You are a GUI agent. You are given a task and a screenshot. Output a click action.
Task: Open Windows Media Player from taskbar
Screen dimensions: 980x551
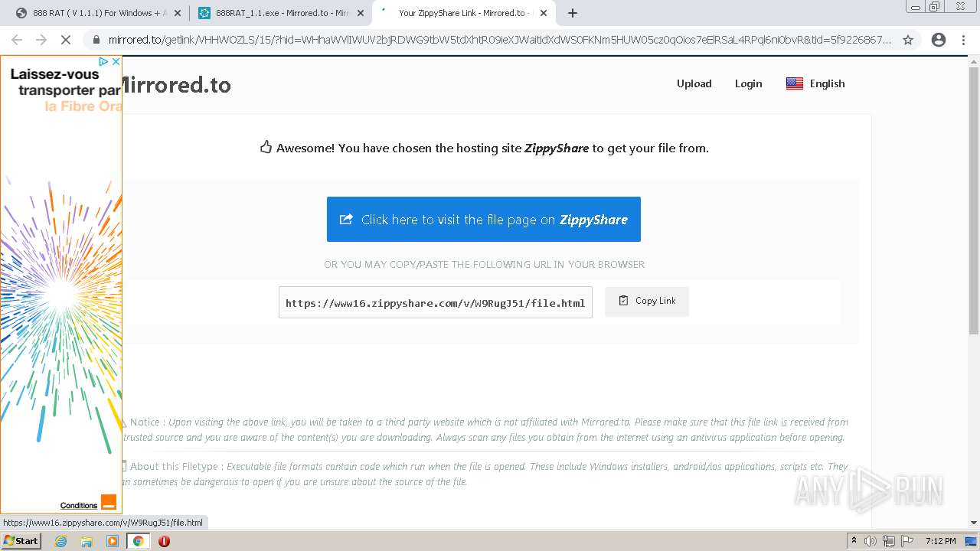112,540
